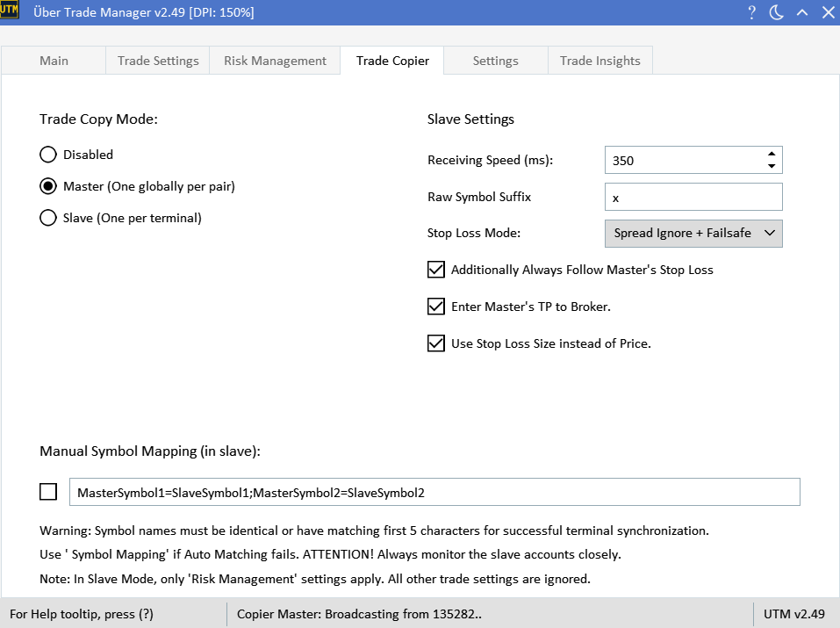Image resolution: width=840 pixels, height=628 pixels.
Task: Click the 'Manual Symbol Mapping (in slave):' label
Action: tap(150, 451)
